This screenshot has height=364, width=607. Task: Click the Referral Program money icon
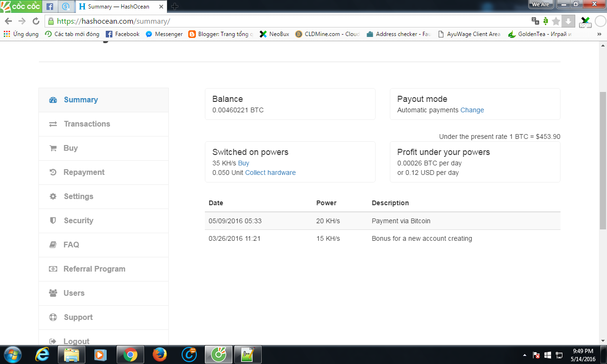[x=53, y=269]
